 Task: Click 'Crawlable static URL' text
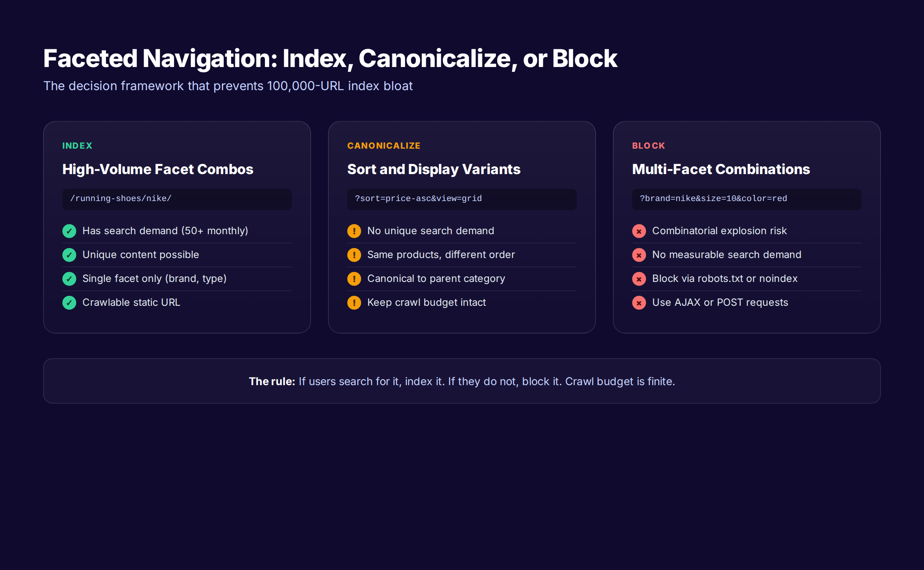coord(131,302)
